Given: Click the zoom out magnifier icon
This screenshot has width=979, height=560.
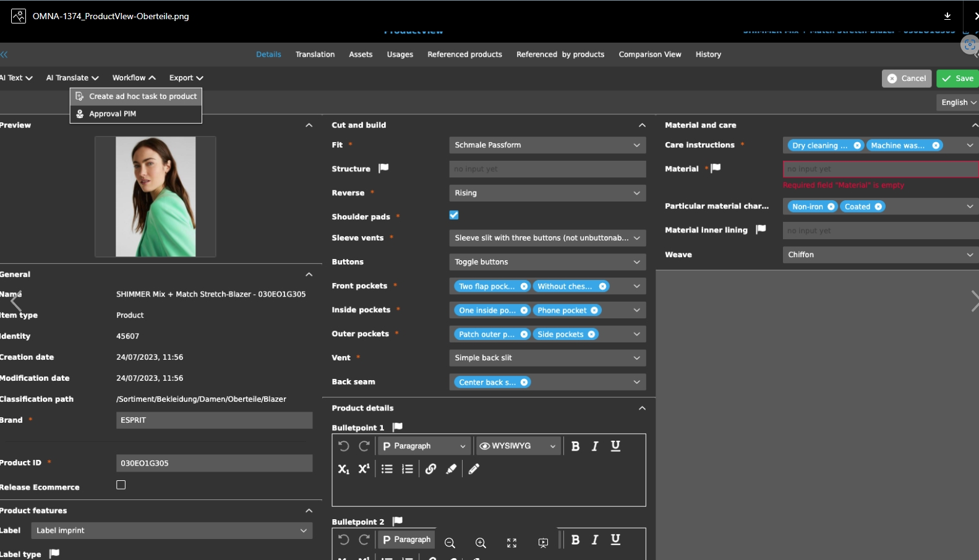Looking at the screenshot, I should [x=450, y=543].
